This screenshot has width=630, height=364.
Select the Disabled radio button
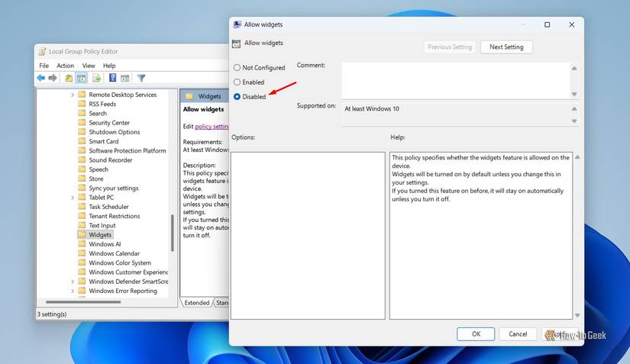point(237,96)
